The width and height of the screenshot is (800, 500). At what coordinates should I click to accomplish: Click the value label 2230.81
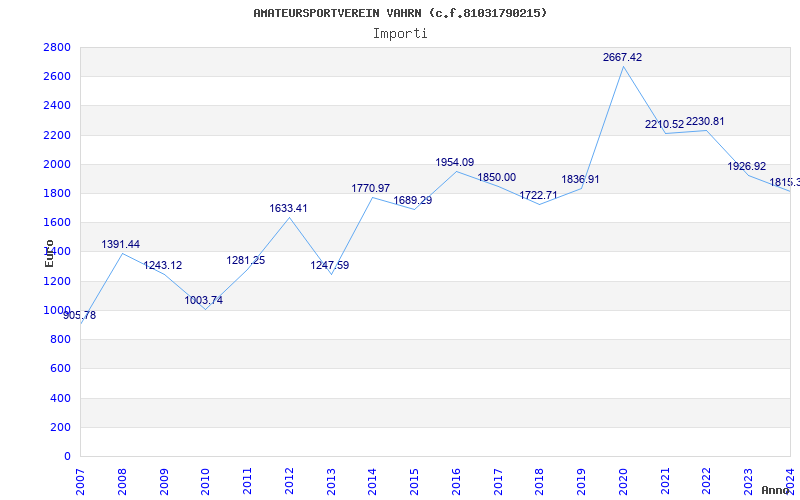705,121
